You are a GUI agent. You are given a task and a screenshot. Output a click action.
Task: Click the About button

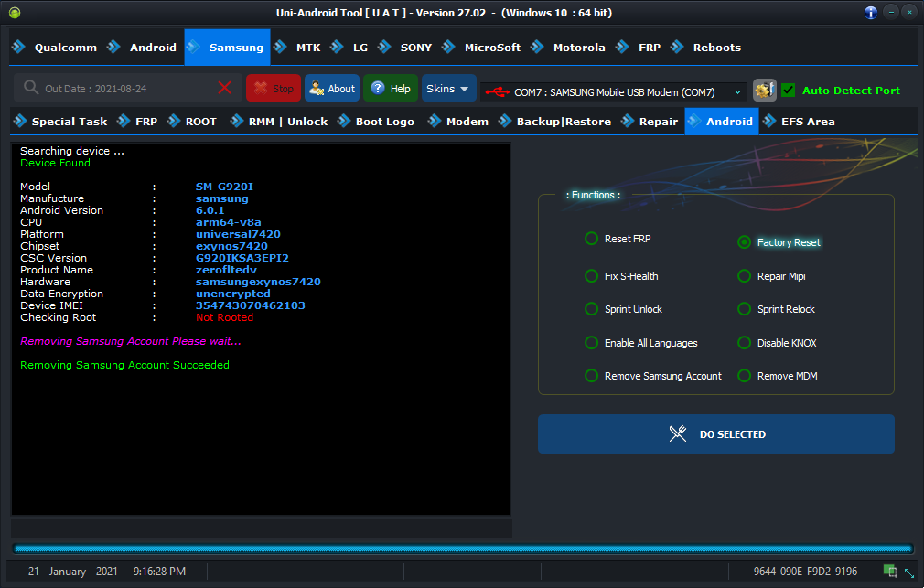pyautogui.click(x=332, y=89)
